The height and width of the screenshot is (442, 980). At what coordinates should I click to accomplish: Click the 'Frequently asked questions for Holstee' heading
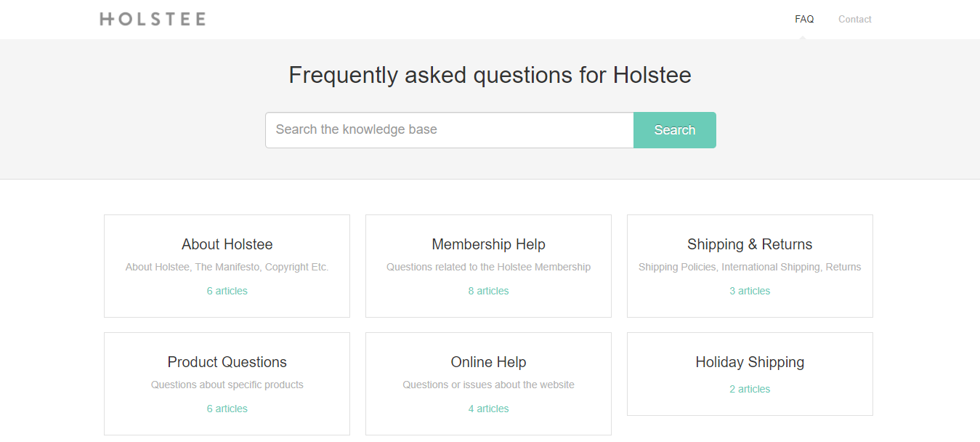coord(490,75)
